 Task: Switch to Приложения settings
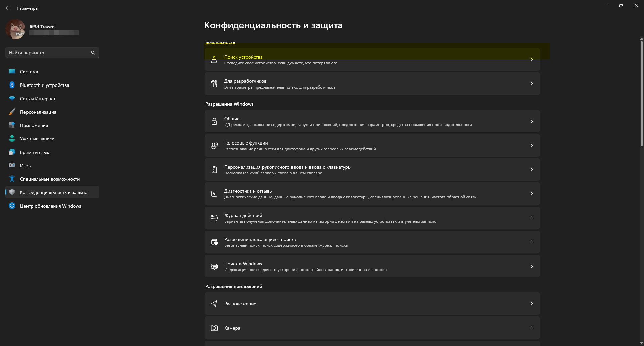tap(52, 125)
